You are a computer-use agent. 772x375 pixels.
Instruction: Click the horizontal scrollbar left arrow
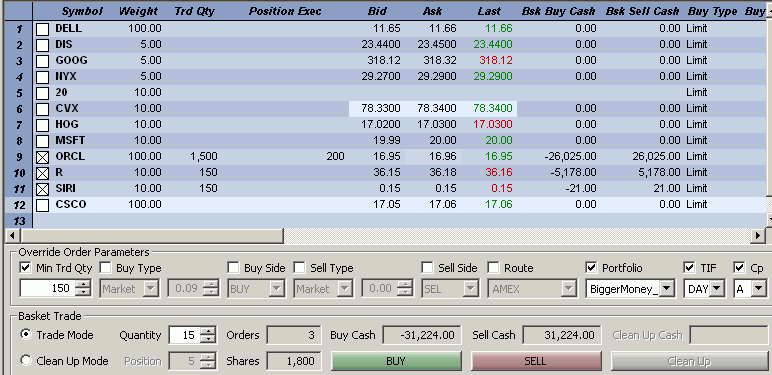[x=11, y=236]
